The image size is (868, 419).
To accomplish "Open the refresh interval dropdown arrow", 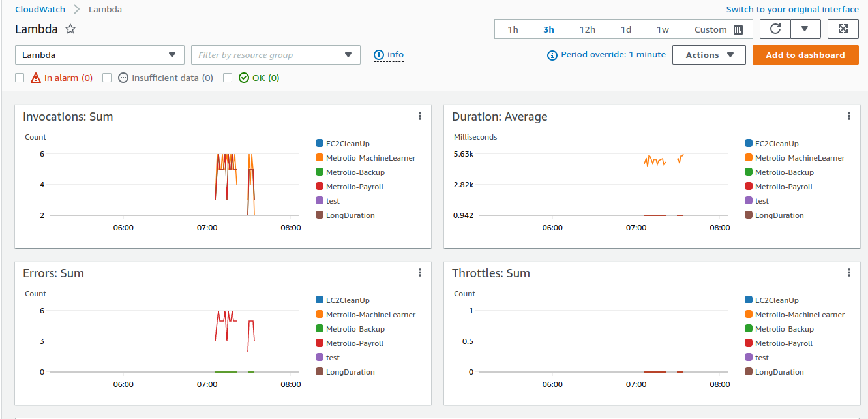I will pos(805,29).
